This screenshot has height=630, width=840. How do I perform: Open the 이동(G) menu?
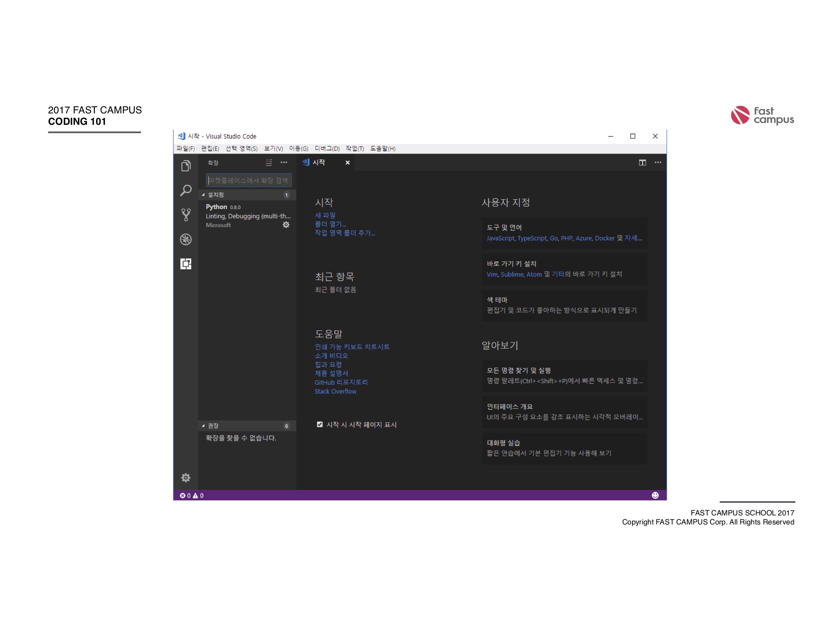[299, 148]
